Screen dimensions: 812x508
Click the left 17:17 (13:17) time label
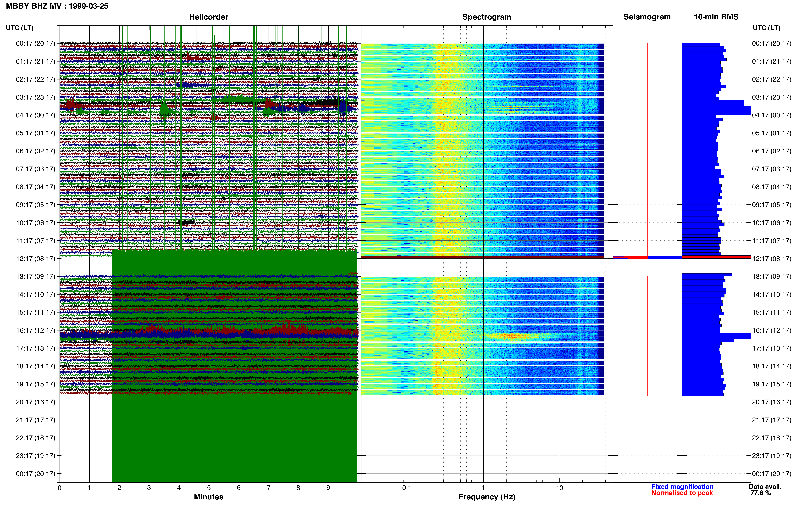[36, 348]
